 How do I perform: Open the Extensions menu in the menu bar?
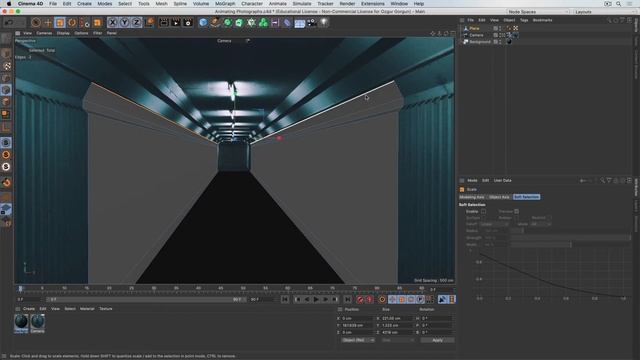pyautogui.click(x=373, y=4)
